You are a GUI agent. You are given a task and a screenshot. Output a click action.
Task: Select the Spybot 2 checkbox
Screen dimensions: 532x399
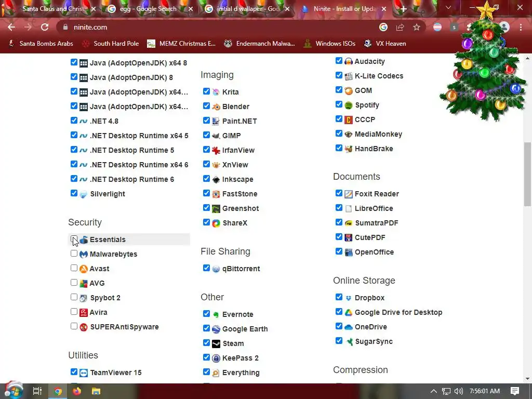[74, 297]
